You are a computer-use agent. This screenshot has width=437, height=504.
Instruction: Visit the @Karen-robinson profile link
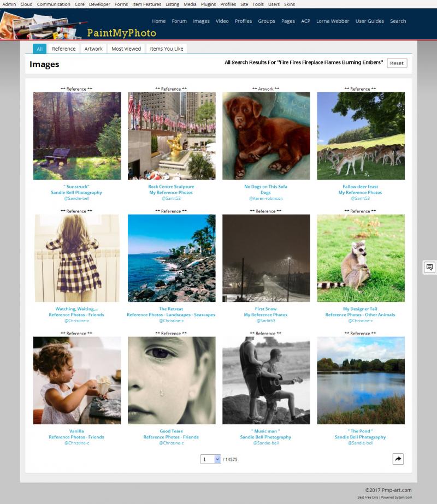pyautogui.click(x=265, y=198)
